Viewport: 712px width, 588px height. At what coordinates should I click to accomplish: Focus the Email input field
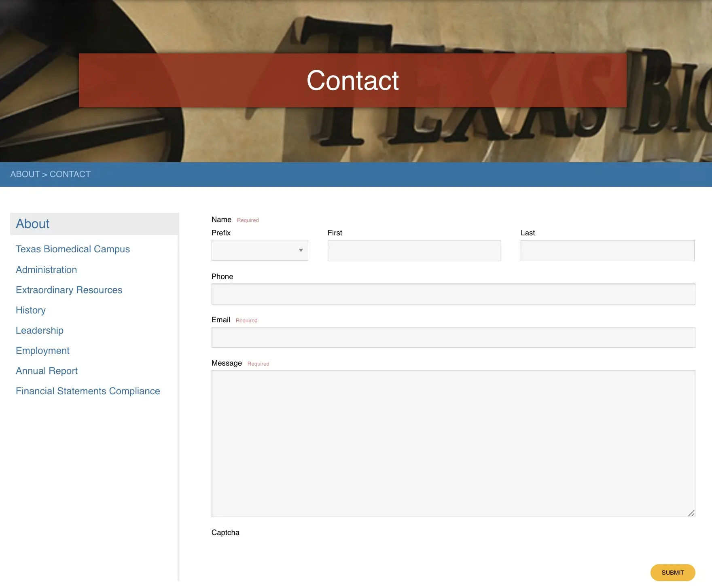(453, 337)
